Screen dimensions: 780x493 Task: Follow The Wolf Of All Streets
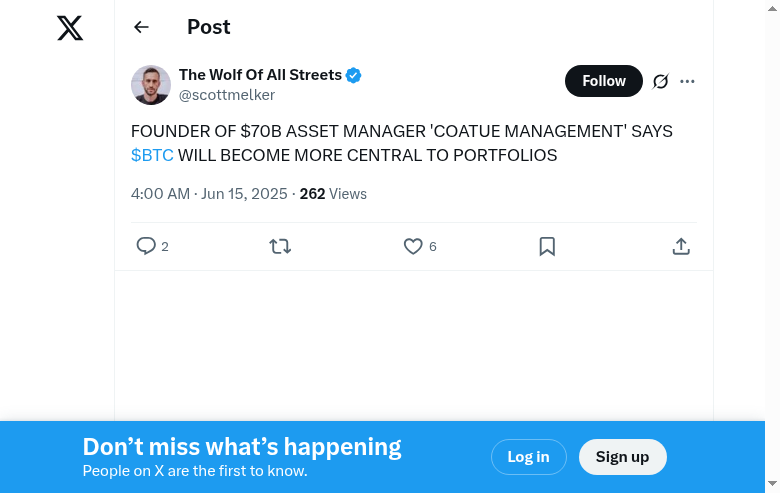604,81
